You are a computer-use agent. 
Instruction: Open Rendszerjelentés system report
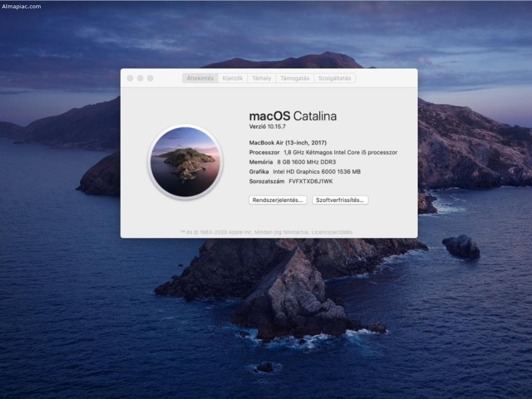pyautogui.click(x=278, y=200)
